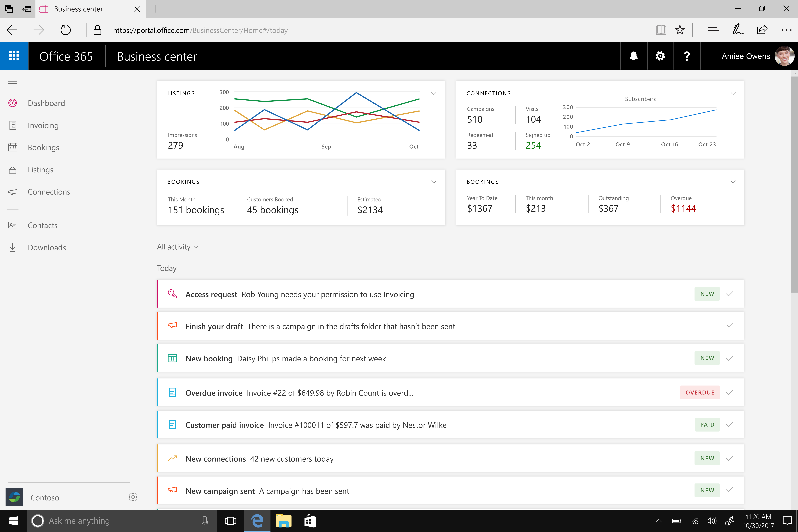Click the help question mark icon
Screen dimensions: 798x532
(x=687, y=56)
